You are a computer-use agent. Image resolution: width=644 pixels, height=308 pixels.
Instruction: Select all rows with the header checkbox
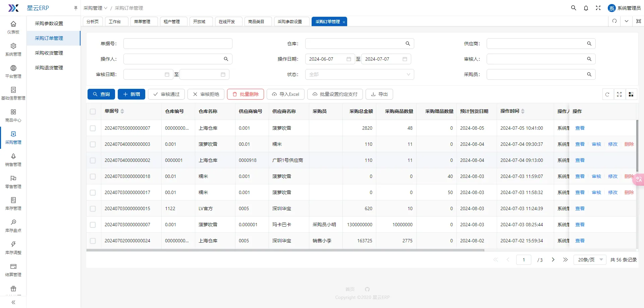coord(93,112)
